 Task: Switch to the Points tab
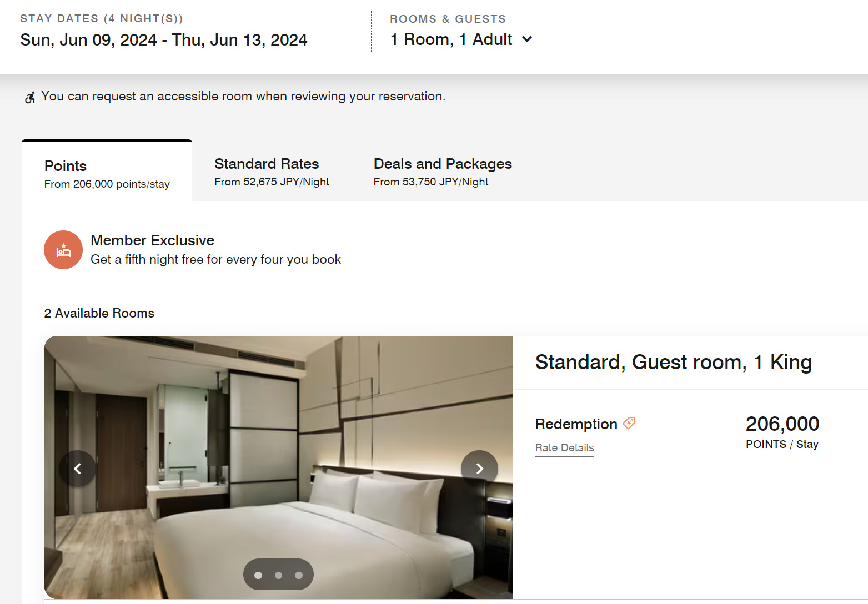(107, 174)
